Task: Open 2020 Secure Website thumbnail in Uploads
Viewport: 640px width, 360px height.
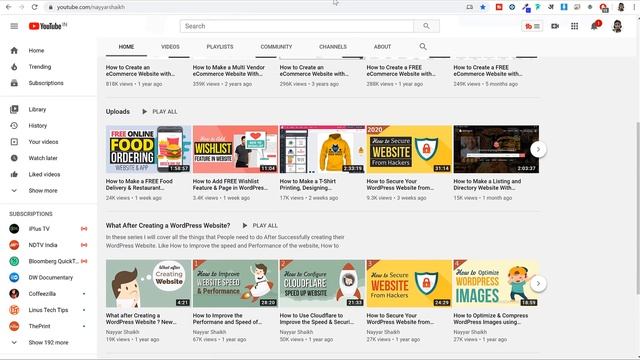Action: pos(409,149)
